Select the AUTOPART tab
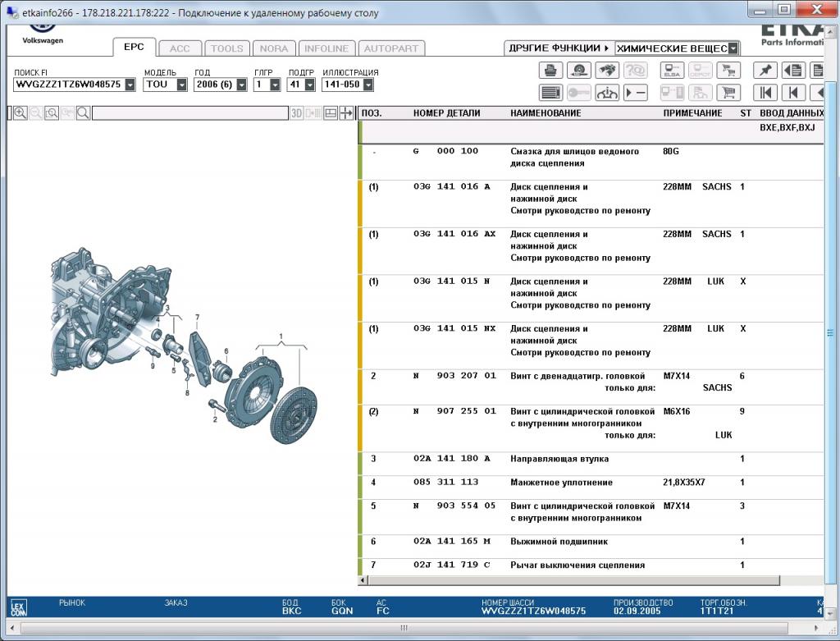The image size is (840, 641). tap(391, 48)
